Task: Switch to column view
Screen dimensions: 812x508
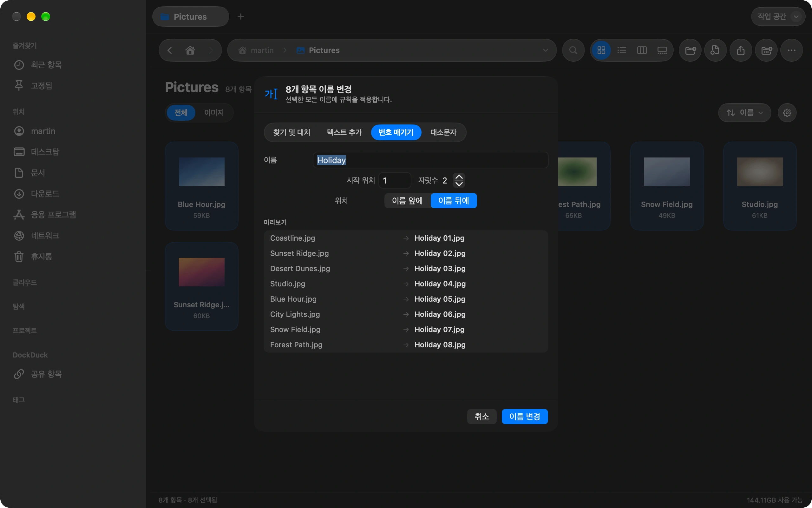Action: (642, 50)
